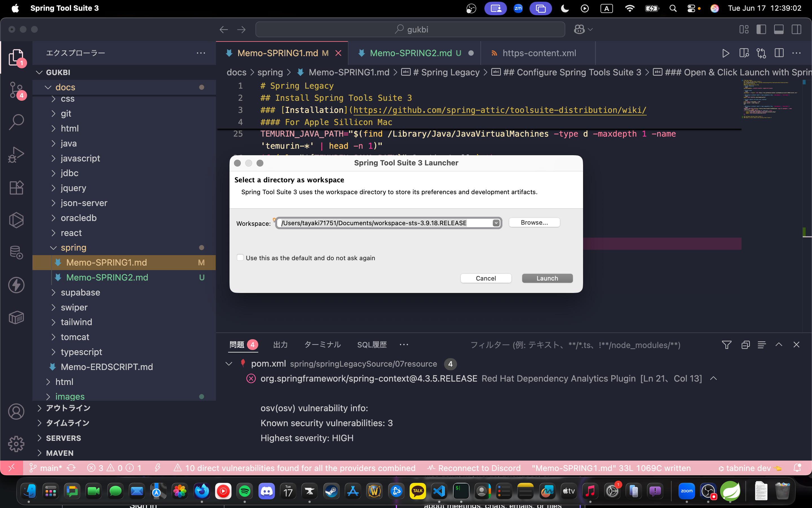Open Discord from the Dock
Viewport: 812px width, 508px height.
[x=266, y=491]
